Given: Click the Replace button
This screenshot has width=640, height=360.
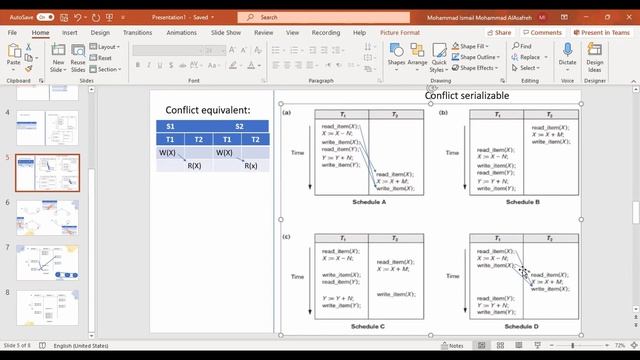Looking at the screenshot, I should point(527,57).
